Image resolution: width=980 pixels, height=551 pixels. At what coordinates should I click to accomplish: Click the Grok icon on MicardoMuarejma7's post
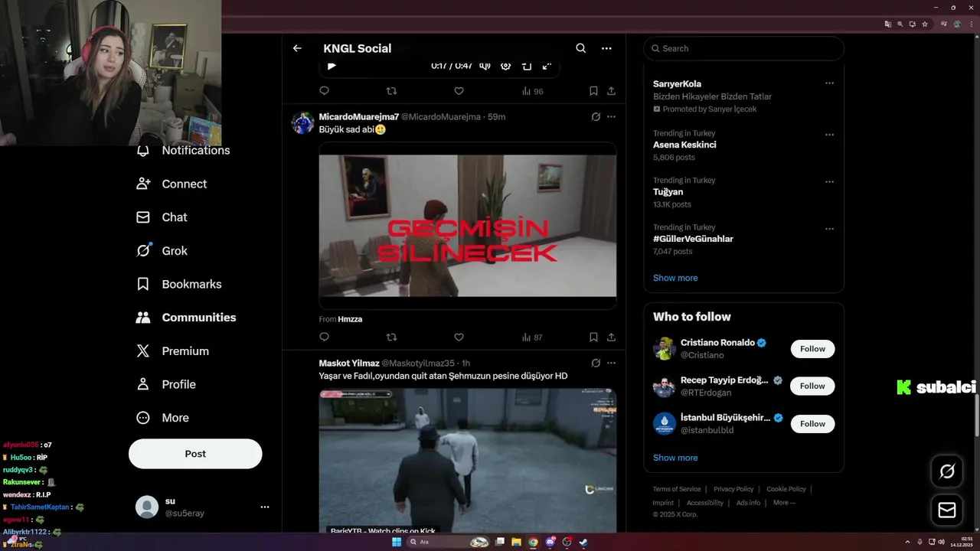click(x=596, y=117)
